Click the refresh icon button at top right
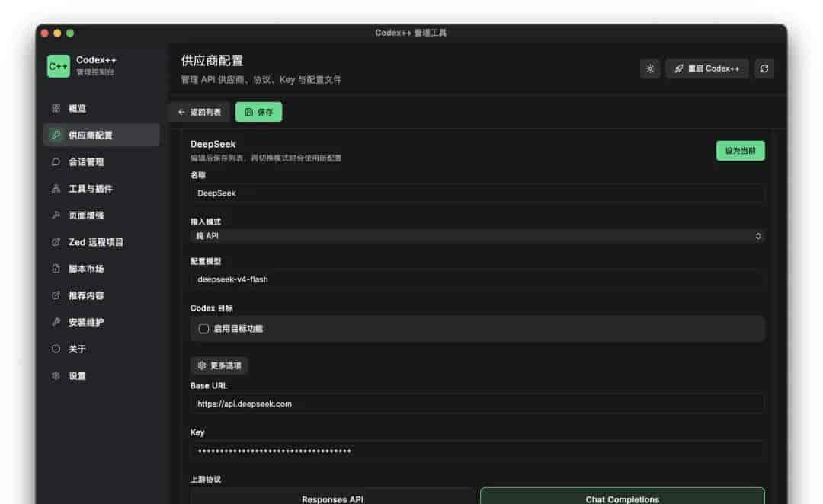 764,69
